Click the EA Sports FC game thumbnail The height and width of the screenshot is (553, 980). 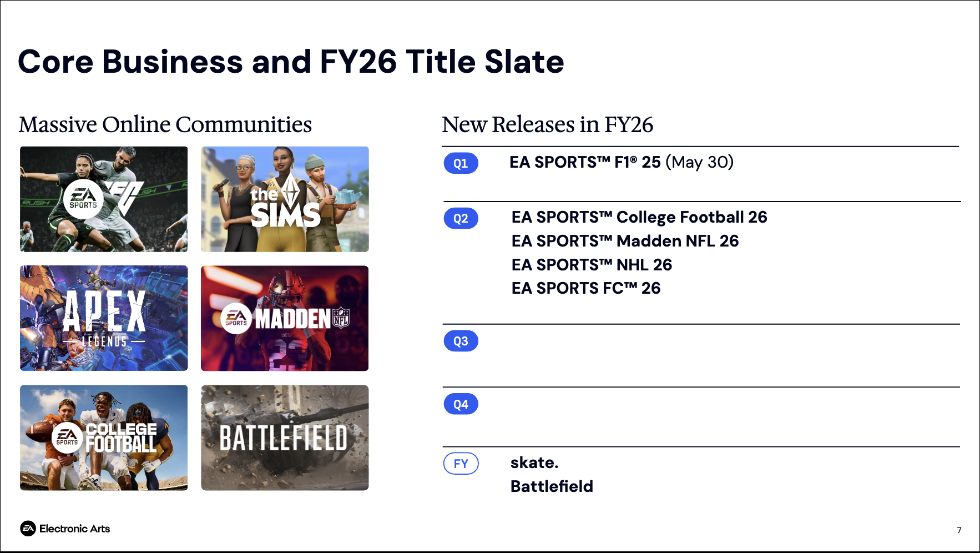coord(104,199)
